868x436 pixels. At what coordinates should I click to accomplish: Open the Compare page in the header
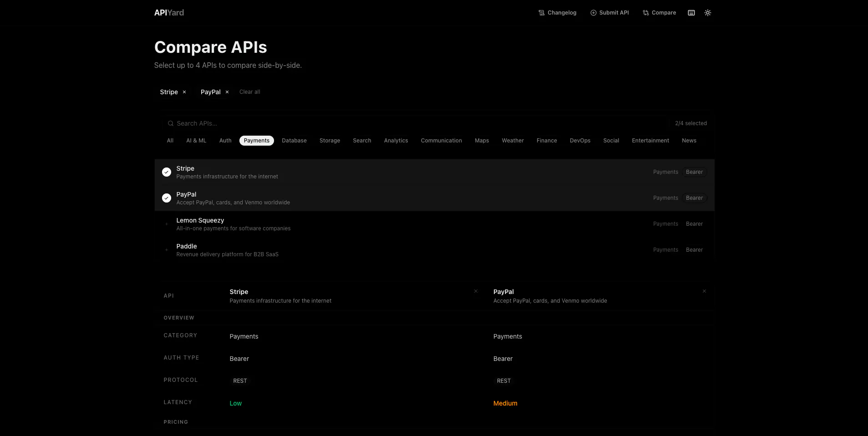659,13
